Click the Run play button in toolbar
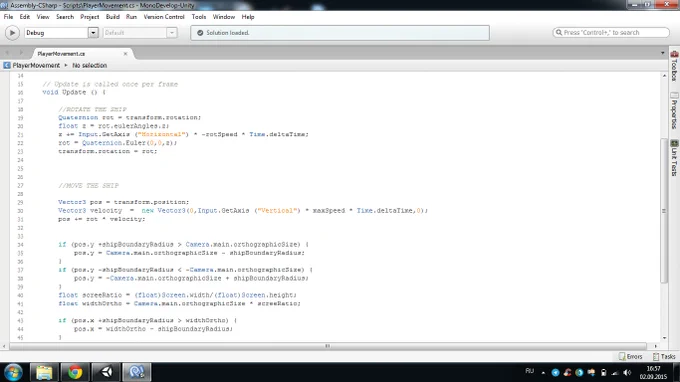Image resolution: width=680 pixels, height=382 pixels. point(12,33)
